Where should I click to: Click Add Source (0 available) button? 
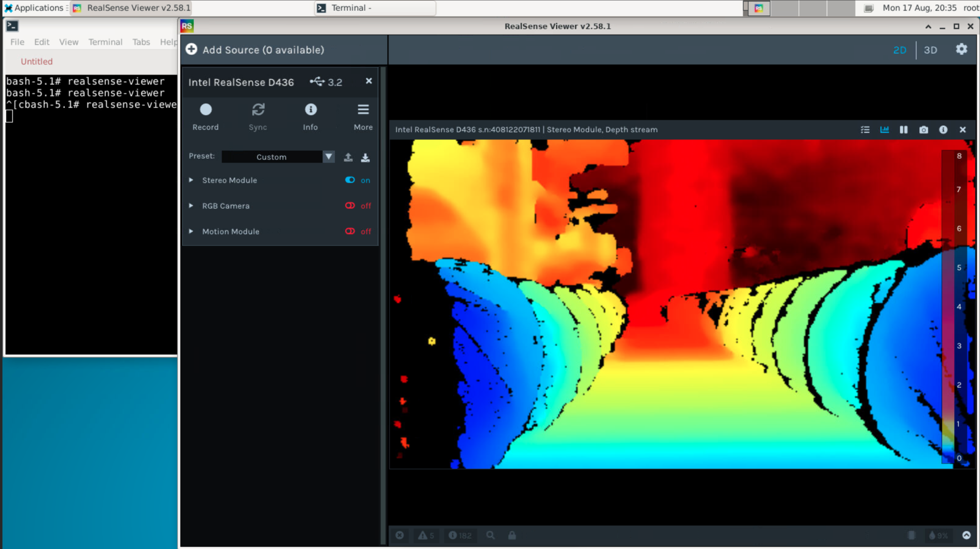click(255, 50)
